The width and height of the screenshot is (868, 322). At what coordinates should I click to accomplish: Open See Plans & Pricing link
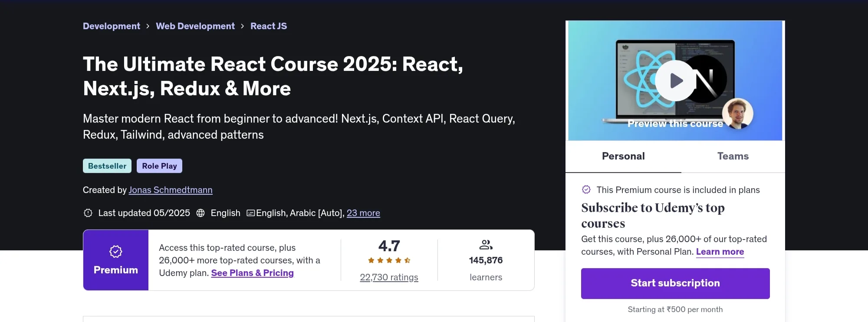252,273
